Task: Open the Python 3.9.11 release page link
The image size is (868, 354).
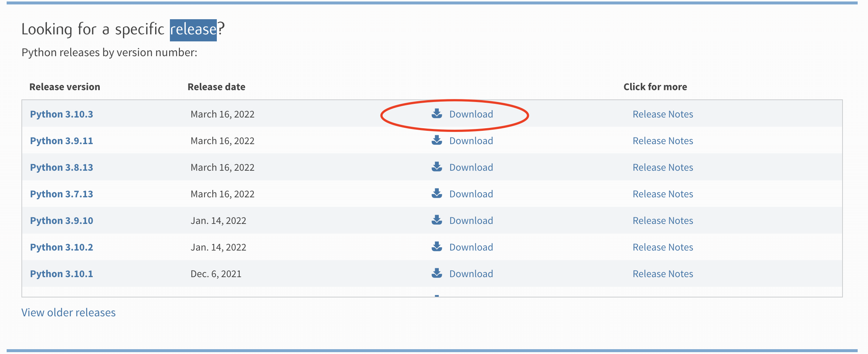Action: pos(62,141)
